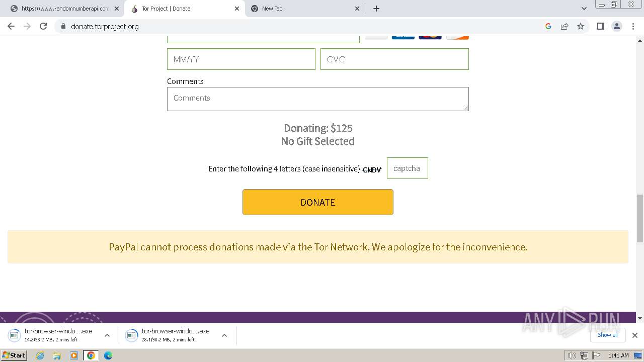Bookmark this tab with the star
This screenshot has width=644, height=362.
581,26
